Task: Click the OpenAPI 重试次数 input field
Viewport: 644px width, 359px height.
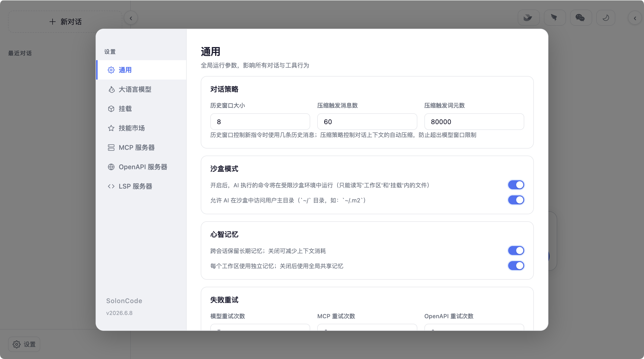Action: pos(474,327)
